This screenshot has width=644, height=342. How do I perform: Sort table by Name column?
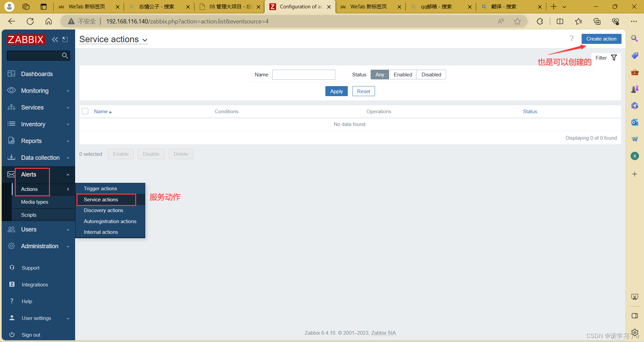(103, 112)
